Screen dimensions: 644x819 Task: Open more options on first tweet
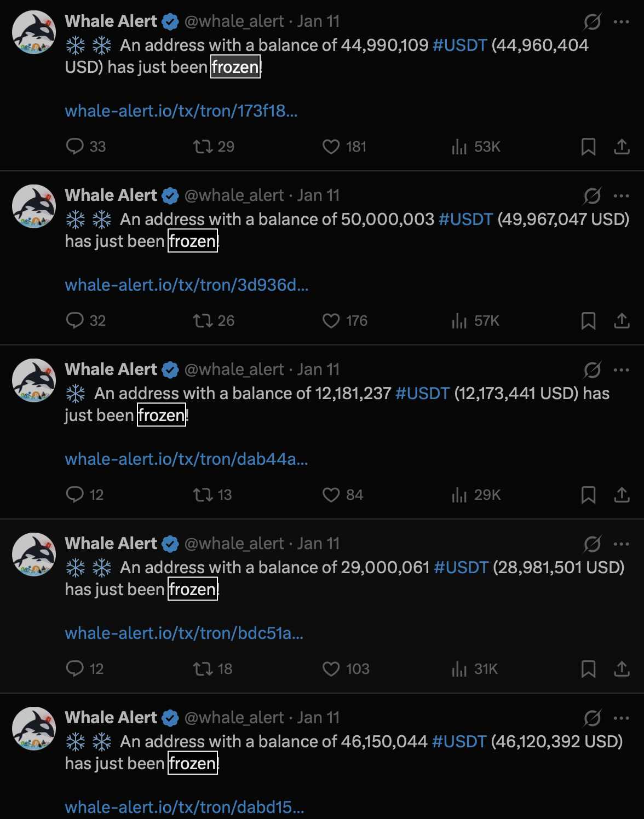click(622, 22)
